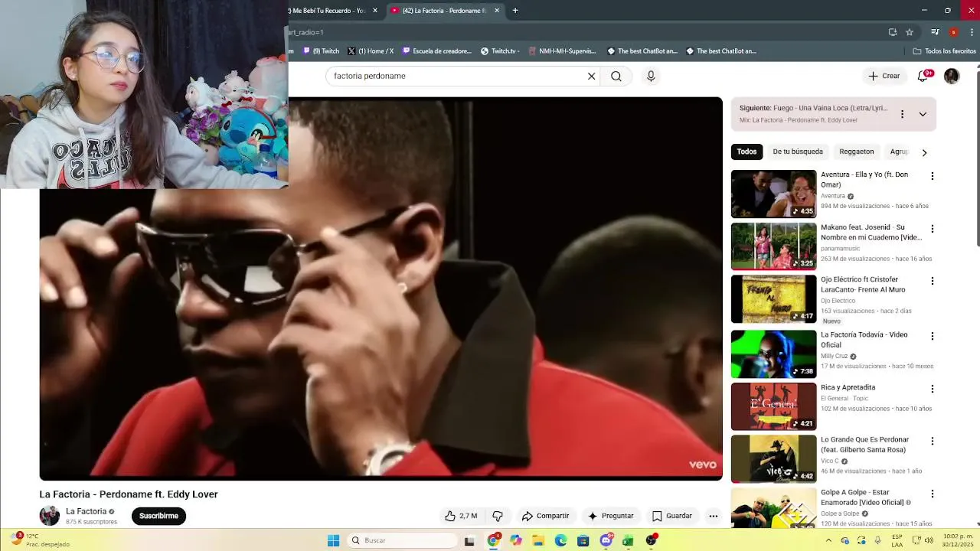Viewport: 980px width, 551px height.
Task: Open the Chrome profile icon
Action: tap(953, 32)
